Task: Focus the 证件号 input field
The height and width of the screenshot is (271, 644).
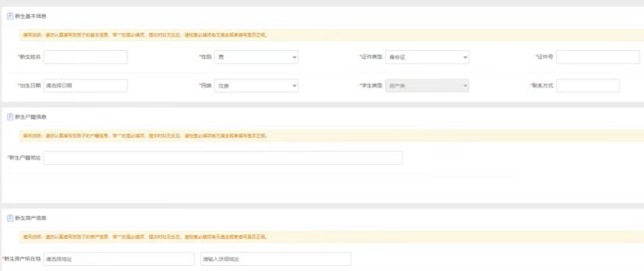Action: [x=598, y=57]
